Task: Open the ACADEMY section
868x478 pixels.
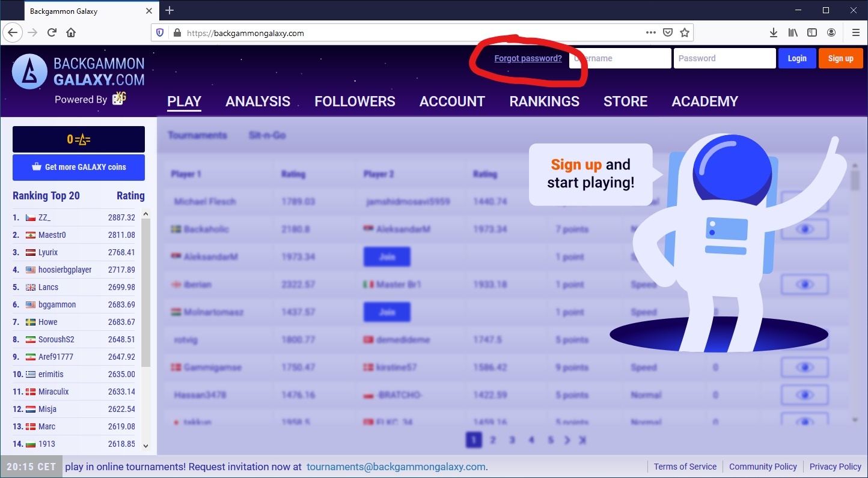Action: [x=704, y=101]
